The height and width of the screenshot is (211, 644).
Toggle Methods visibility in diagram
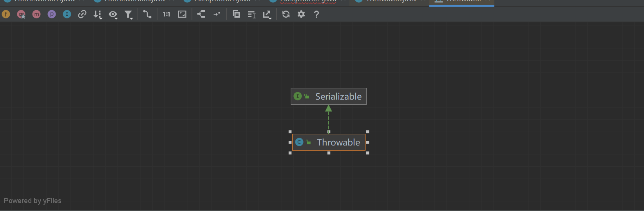click(x=36, y=15)
